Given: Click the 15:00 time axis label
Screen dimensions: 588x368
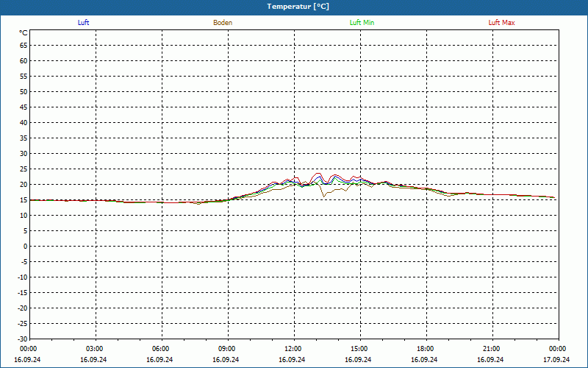Looking at the screenshot, I should 359,349.
